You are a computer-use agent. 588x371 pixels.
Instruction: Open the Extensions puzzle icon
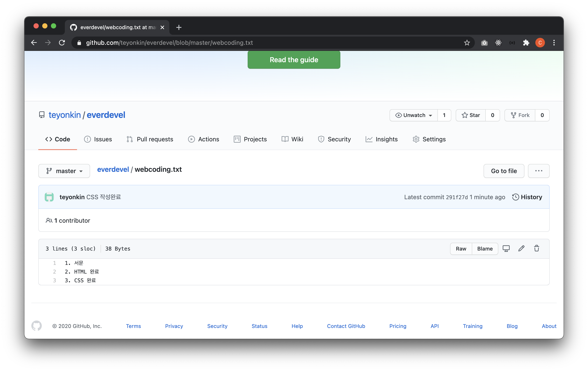click(526, 43)
